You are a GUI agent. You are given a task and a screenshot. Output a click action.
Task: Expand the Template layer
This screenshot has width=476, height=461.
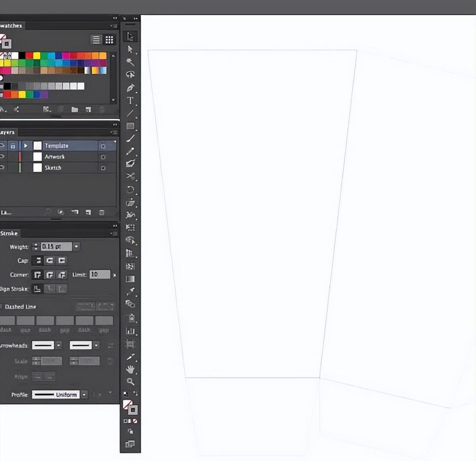pyautogui.click(x=26, y=146)
